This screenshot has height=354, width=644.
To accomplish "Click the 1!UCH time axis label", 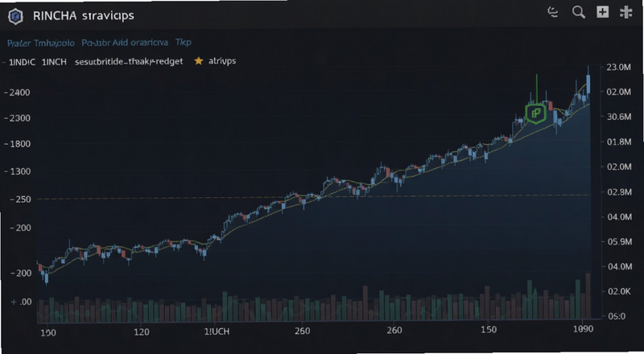I will point(217,330).
